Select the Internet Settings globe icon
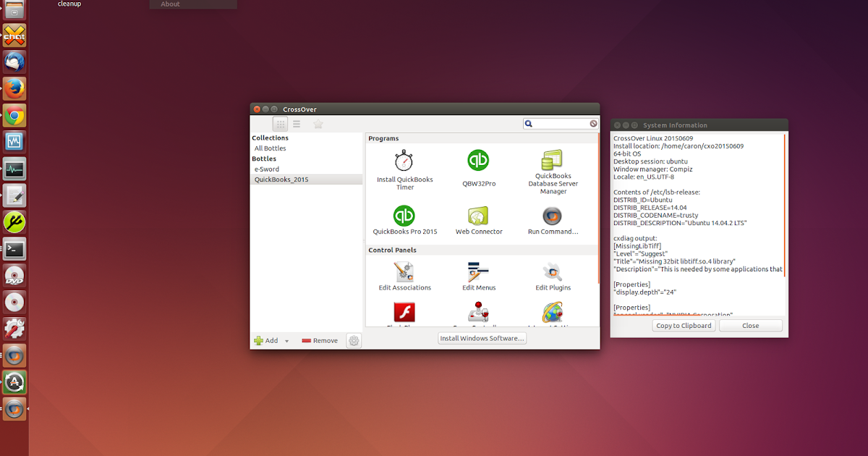 pos(553,313)
